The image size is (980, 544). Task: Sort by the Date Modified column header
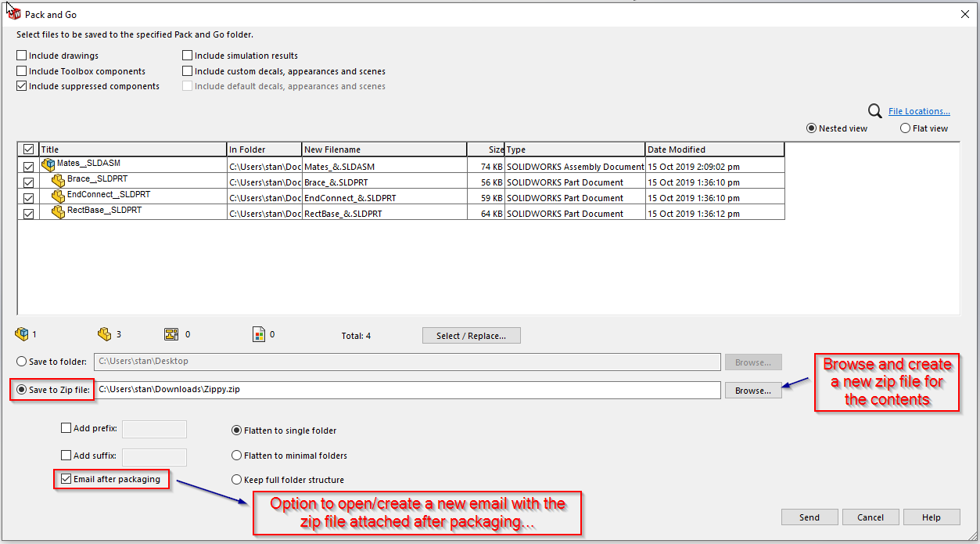click(x=715, y=150)
